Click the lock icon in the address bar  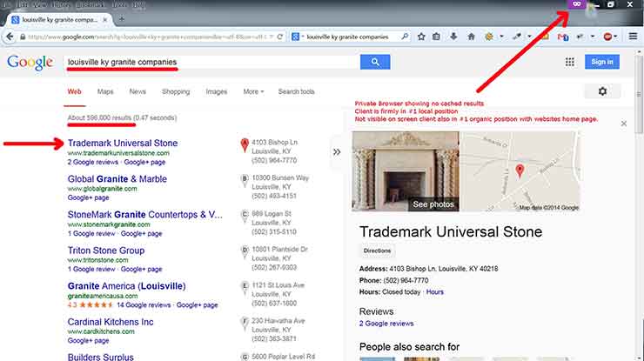pos(23,37)
